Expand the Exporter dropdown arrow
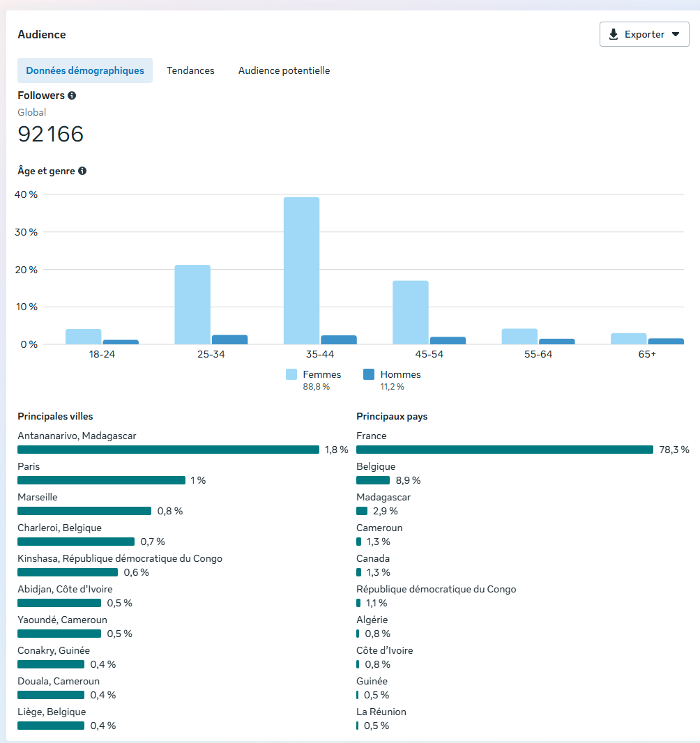This screenshot has height=743, width=700. click(675, 34)
